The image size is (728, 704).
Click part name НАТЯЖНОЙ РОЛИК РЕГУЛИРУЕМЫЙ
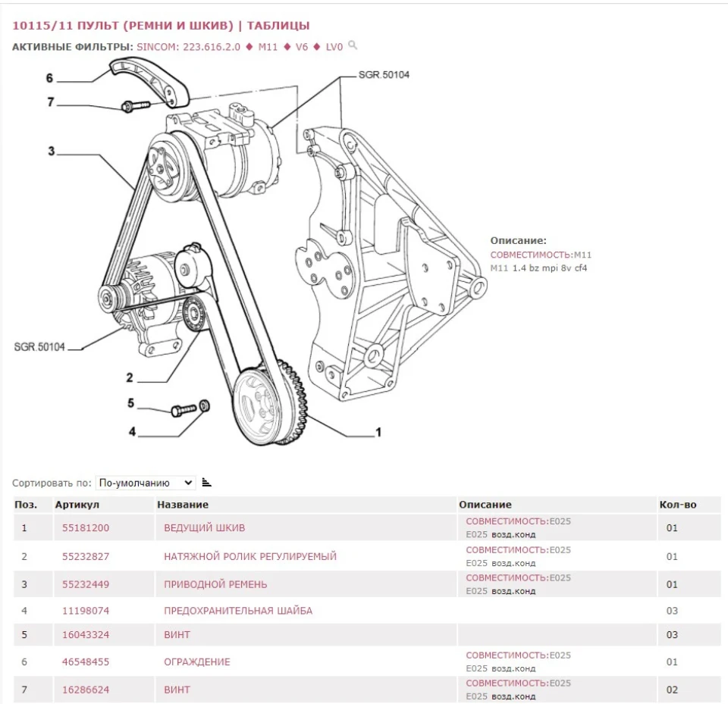coord(250,556)
